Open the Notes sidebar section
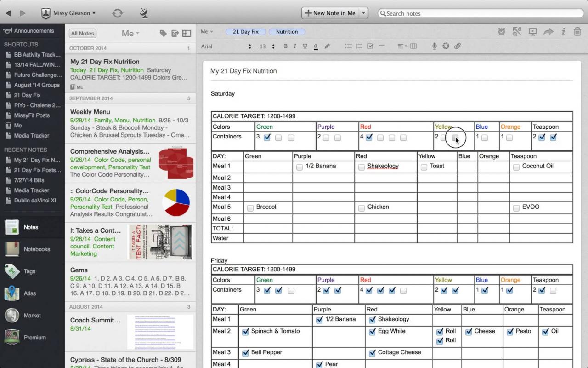 pos(32,227)
